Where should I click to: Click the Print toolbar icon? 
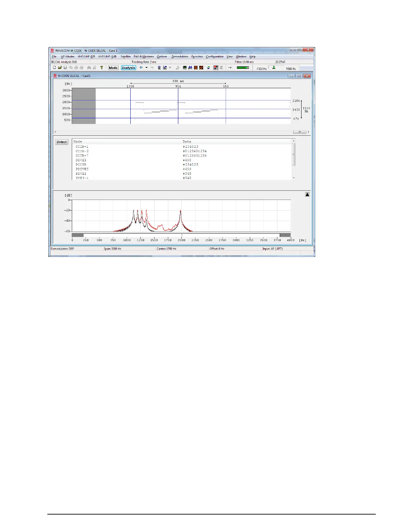76,68
